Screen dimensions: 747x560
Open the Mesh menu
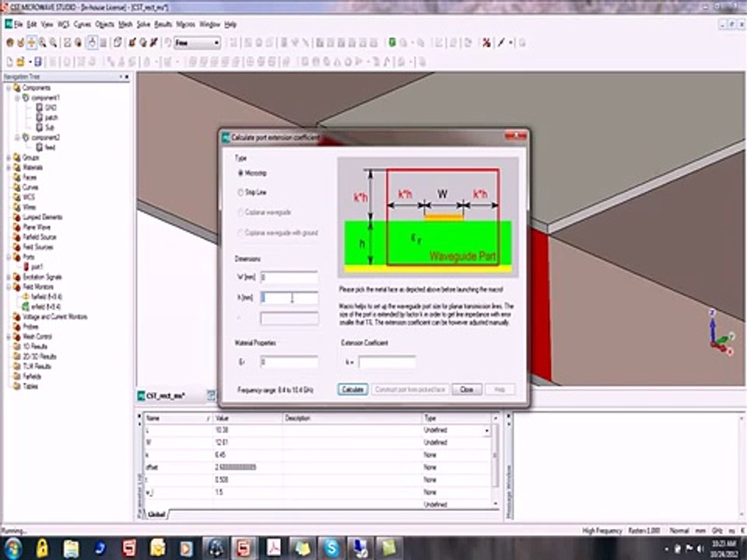click(125, 24)
